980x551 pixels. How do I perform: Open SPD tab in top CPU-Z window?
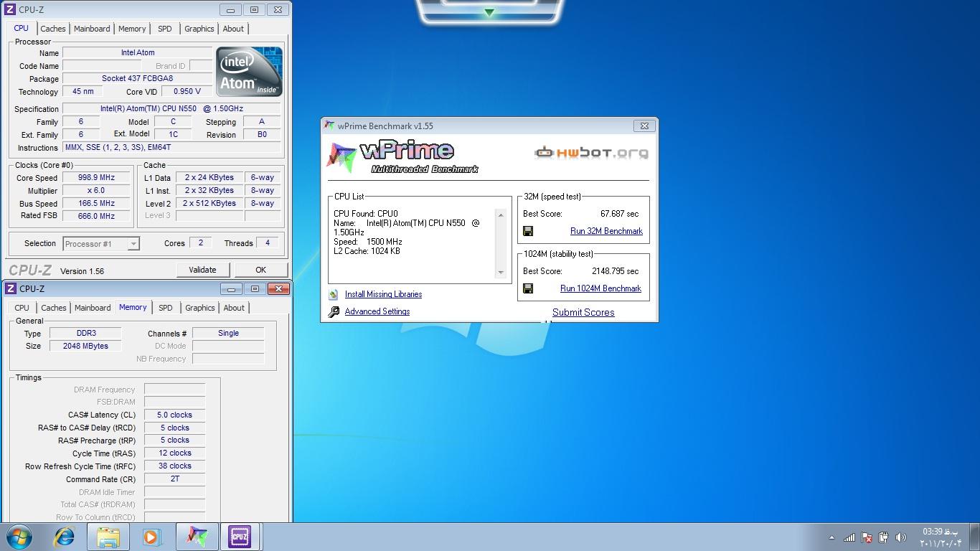click(x=165, y=29)
